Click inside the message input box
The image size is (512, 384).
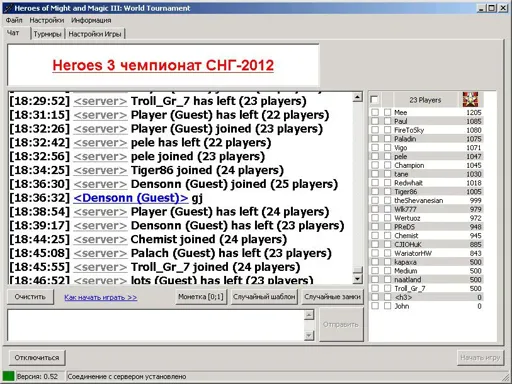tap(156, 325)
